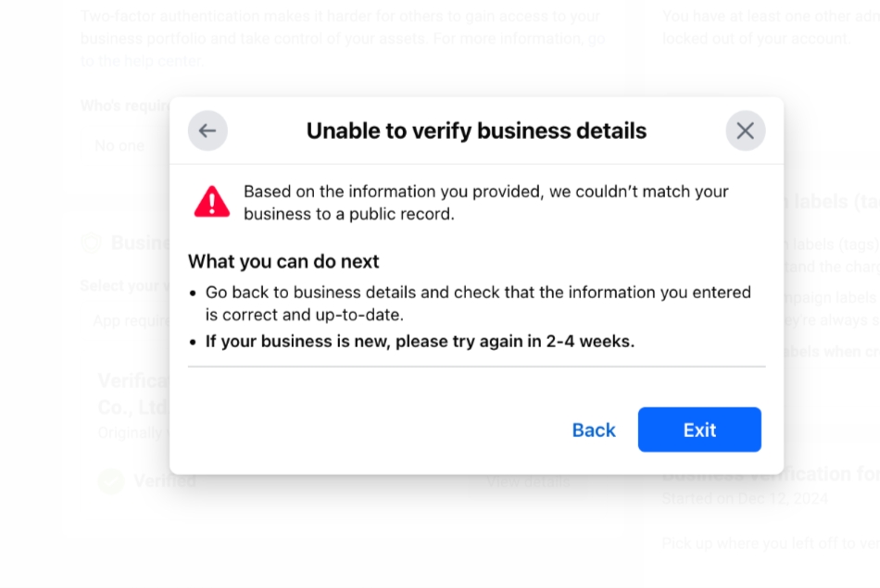The width and height of the screenshot is (880, 588).
Task: Click the Back text button
Action: pos(594,430)
